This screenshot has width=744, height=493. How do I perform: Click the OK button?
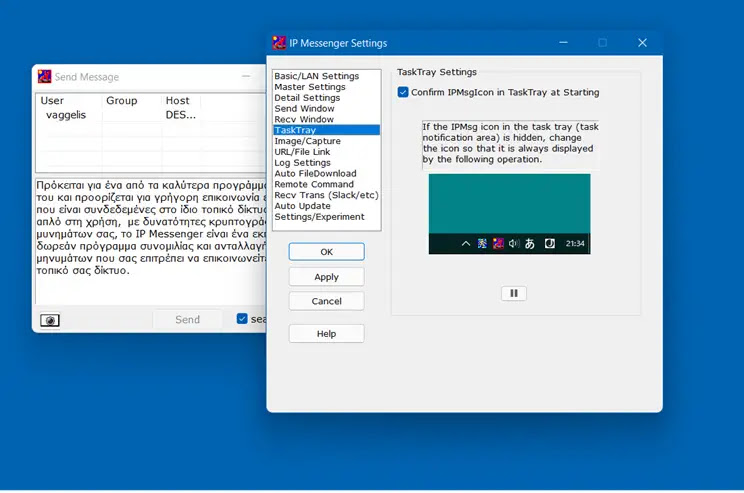326,252
